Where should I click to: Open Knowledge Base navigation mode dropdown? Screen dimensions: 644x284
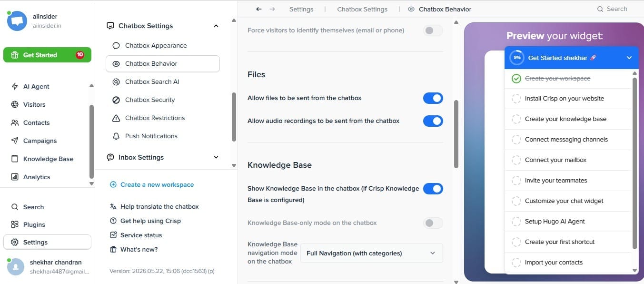[x=372, y=253]
